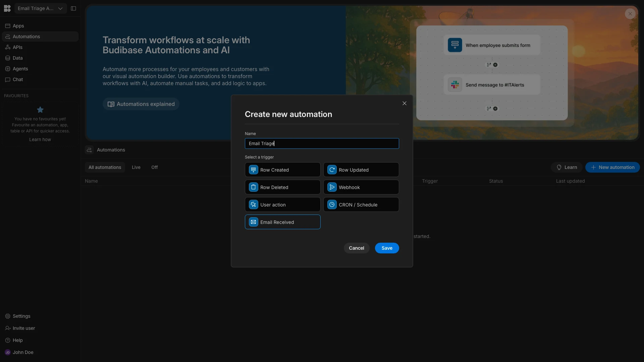Cancel the automation creation dialog
644x362 pixels.
pos(356,248)
